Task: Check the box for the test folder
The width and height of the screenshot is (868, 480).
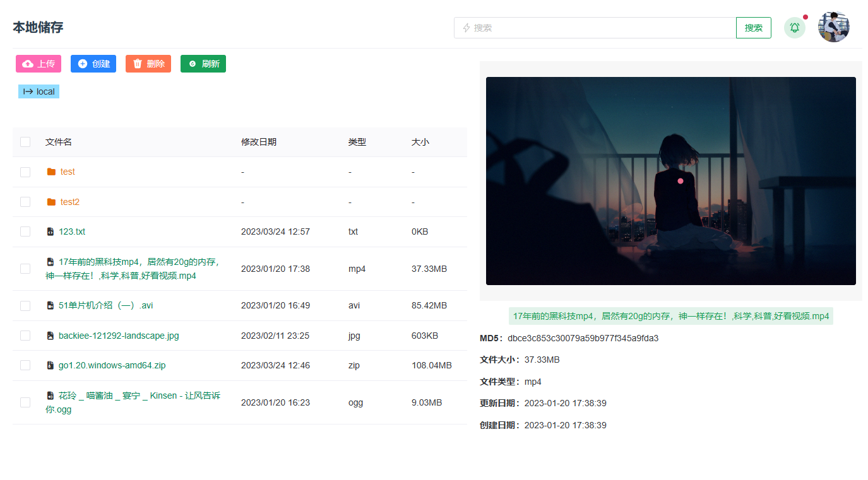Action: (x=25, y=172)
